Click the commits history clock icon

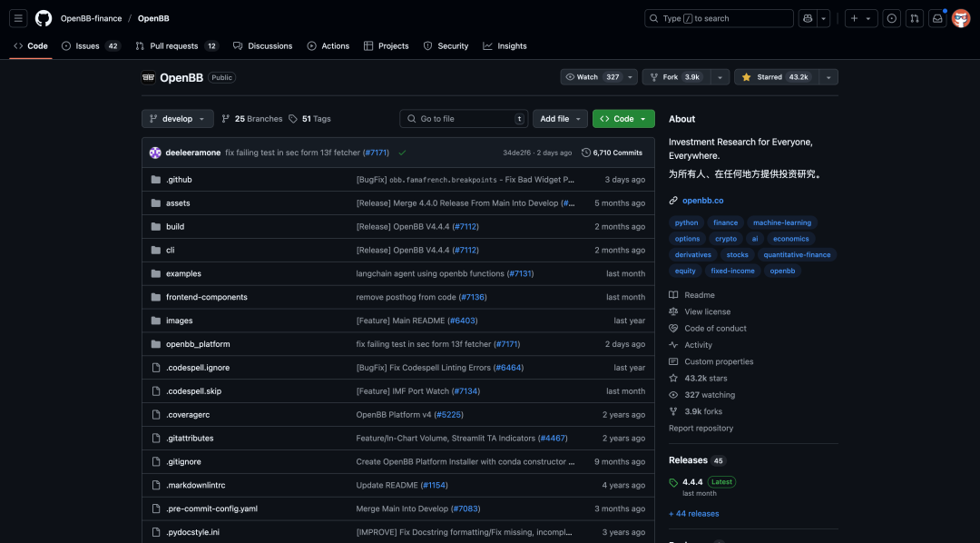click(x=585, y=153)
